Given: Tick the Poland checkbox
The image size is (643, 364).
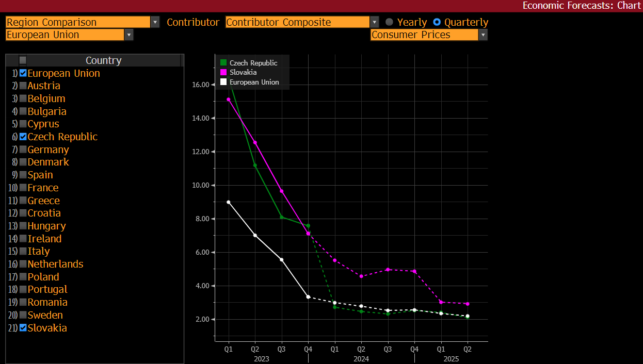Looking at the screenshot, I should [23, 277].
